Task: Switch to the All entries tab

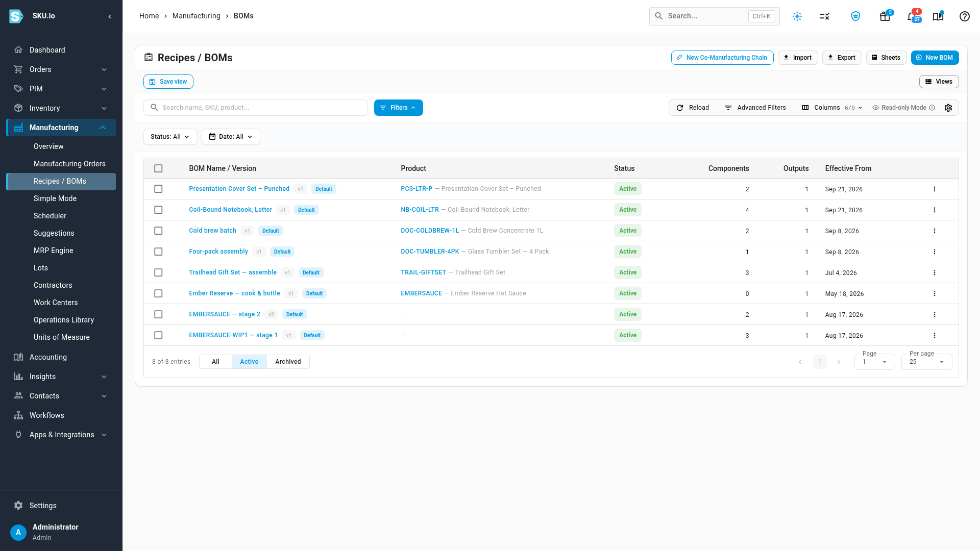Action: tap(215, 362)
